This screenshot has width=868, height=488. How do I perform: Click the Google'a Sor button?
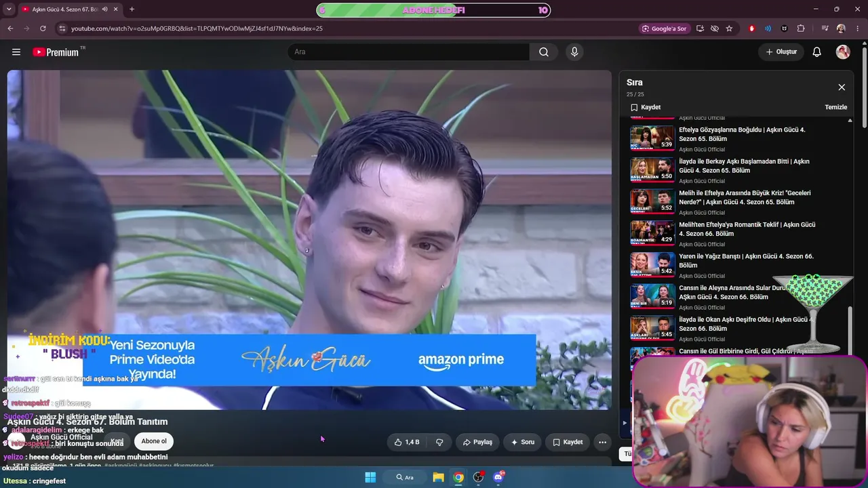(665, 28)
